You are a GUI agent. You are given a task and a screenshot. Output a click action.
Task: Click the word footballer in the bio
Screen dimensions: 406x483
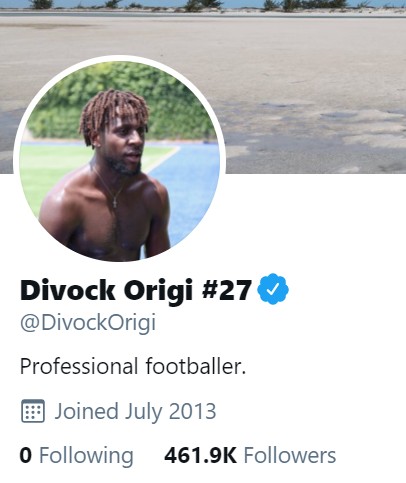(195, 366)
